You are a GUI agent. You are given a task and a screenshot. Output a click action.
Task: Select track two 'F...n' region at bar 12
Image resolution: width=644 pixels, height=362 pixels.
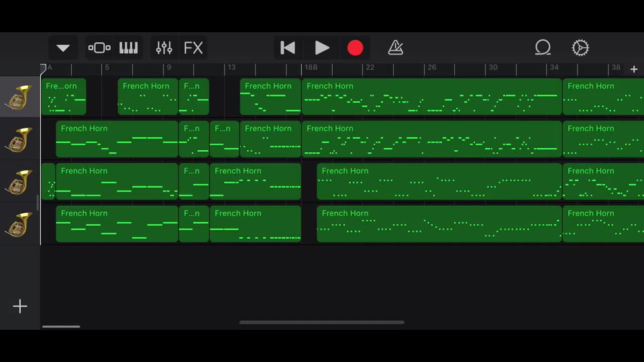click(x=224, y=139)
